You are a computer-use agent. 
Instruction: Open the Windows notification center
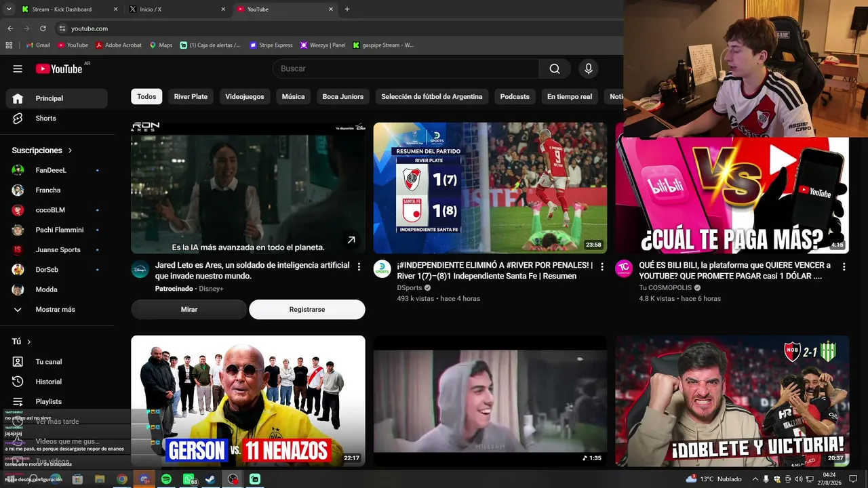click(x=853, y=479)
